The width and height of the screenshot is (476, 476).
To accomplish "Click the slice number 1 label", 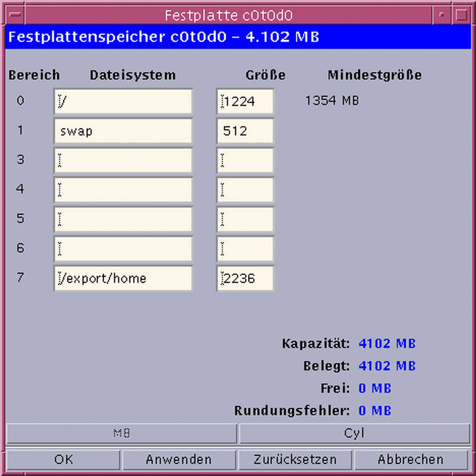I will [20, 130].
